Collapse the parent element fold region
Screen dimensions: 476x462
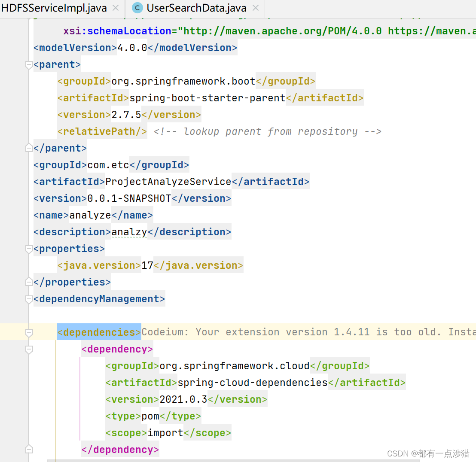point(28,64)
